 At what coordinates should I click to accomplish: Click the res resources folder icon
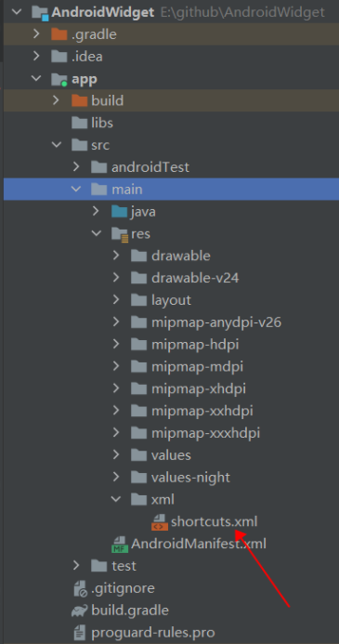point(120,234)
